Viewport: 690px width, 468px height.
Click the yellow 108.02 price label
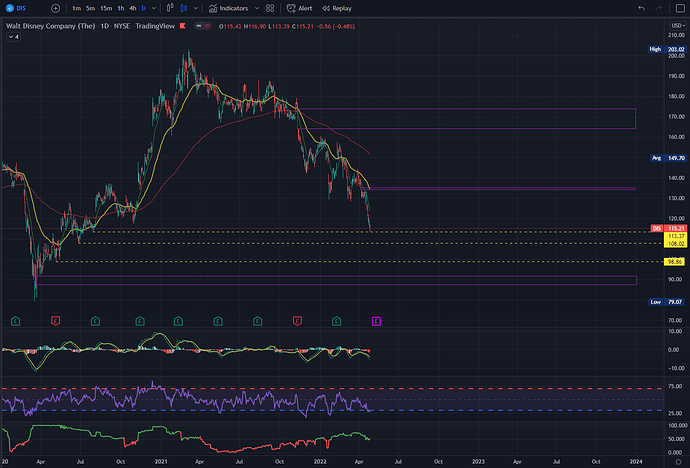pos(675,244)
